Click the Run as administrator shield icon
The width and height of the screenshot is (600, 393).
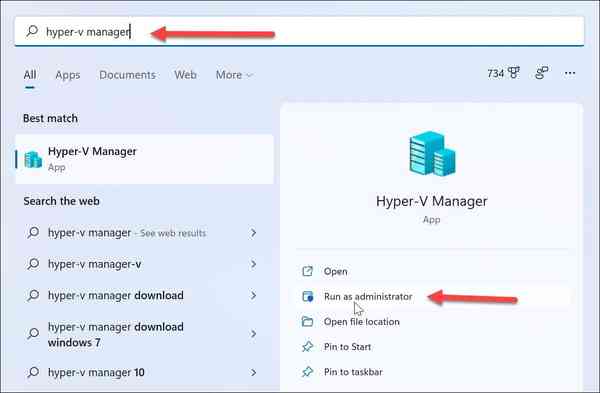pos(308,297)
